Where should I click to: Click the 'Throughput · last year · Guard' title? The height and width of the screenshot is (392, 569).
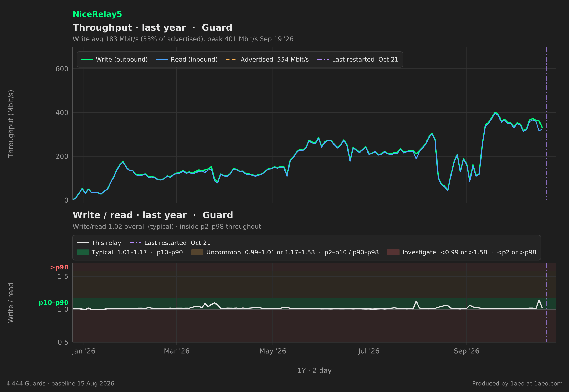[x=152, y=27]
